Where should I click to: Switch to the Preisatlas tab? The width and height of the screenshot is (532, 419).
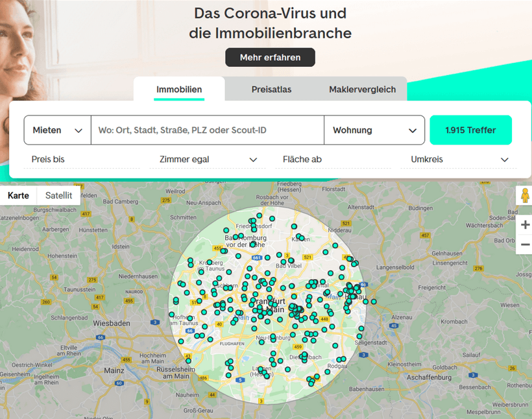point(271,90)
